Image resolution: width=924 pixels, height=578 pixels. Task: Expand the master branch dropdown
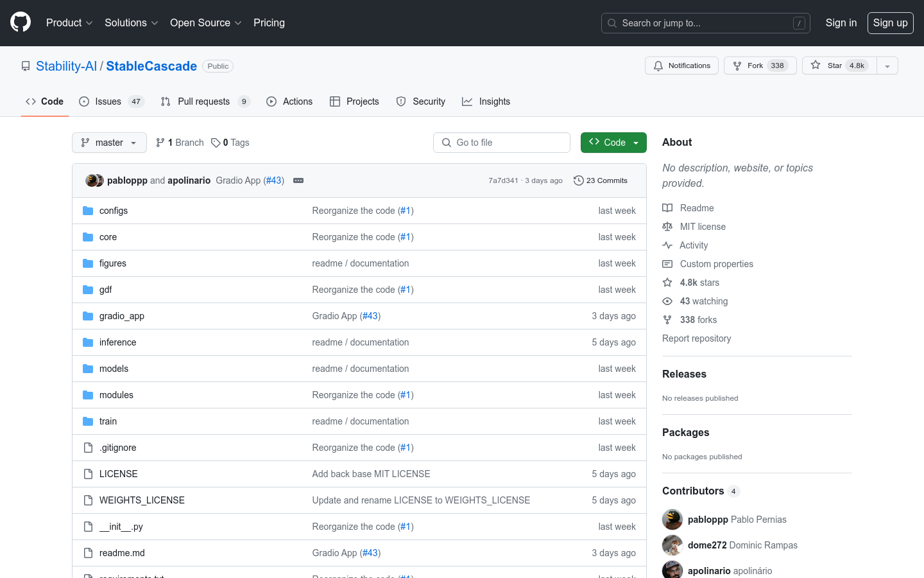(x=109, y=143)
